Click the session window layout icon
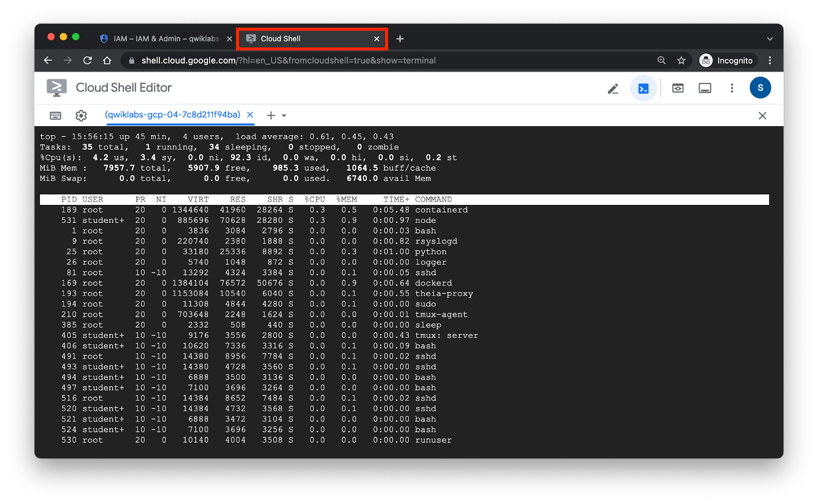818x504 pixels. [705, 88]
